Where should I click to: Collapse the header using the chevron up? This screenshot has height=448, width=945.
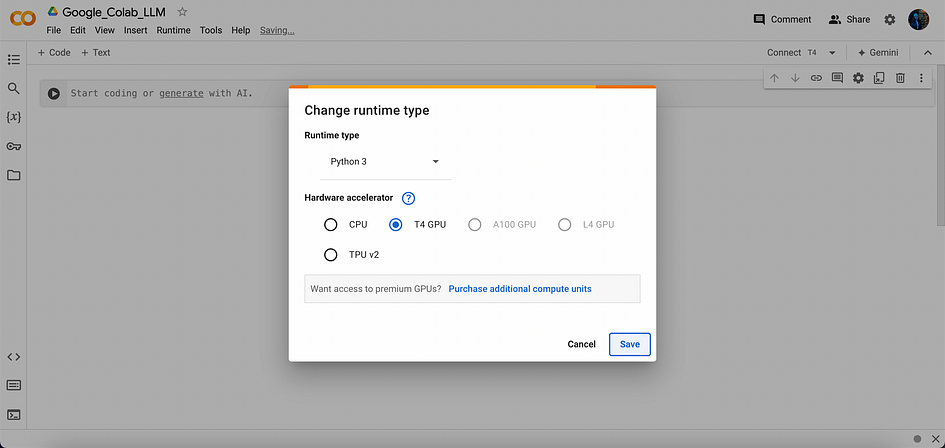coord(928,53)
